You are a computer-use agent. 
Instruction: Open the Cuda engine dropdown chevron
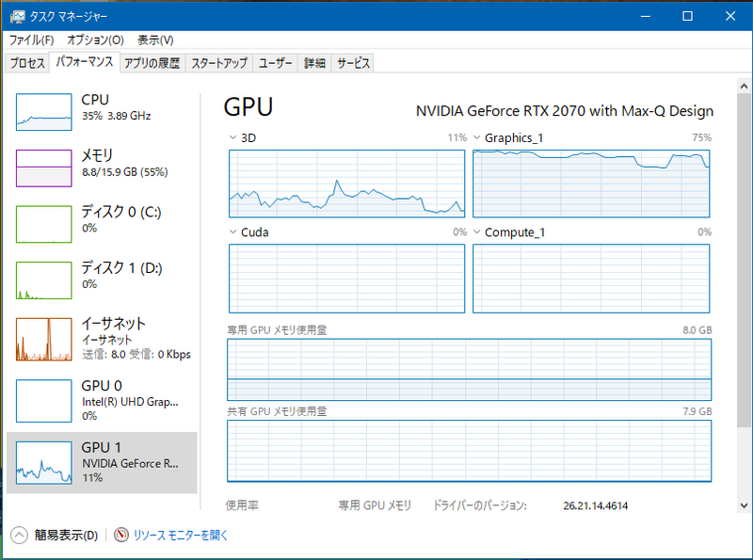point(232,232)
